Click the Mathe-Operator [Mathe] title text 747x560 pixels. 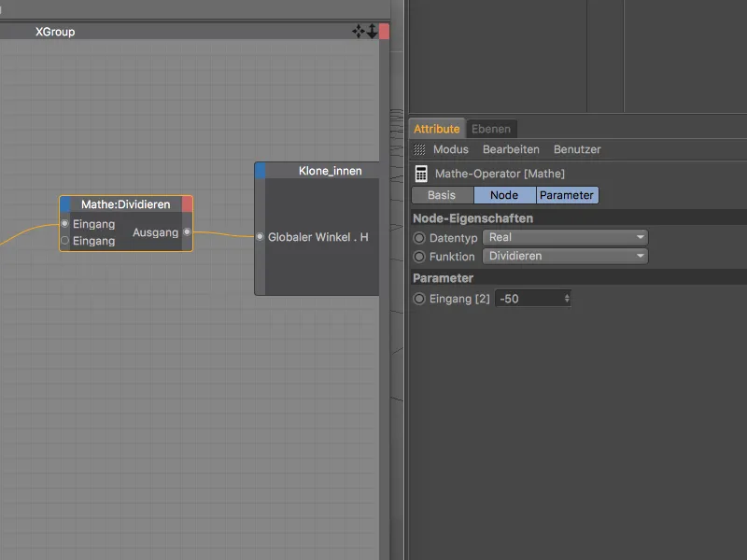(500, 174)
